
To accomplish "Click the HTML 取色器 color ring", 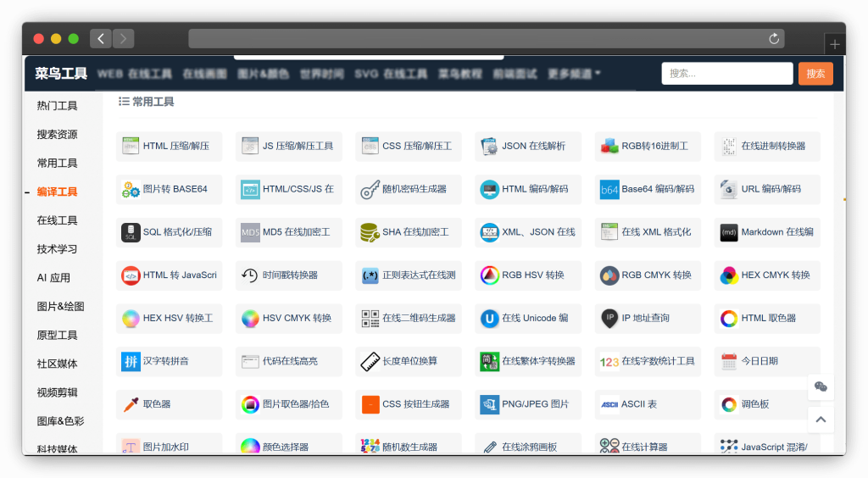I will (x=729, y=319).
